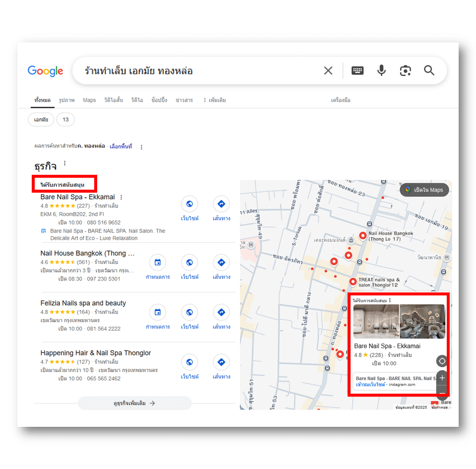This screenshot has width=476, height=469.
Task: Select the เอกมัย filter chip
Action: 41,120
